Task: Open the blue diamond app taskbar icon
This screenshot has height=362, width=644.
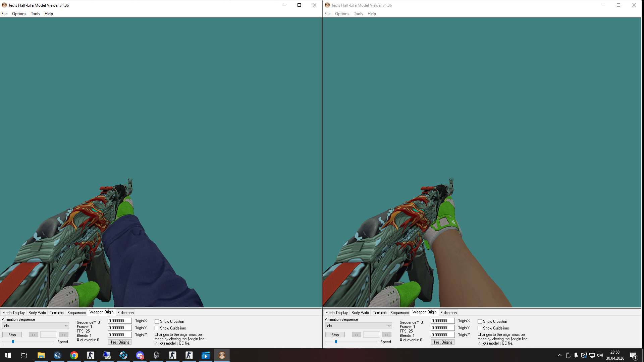Action: 123,355
